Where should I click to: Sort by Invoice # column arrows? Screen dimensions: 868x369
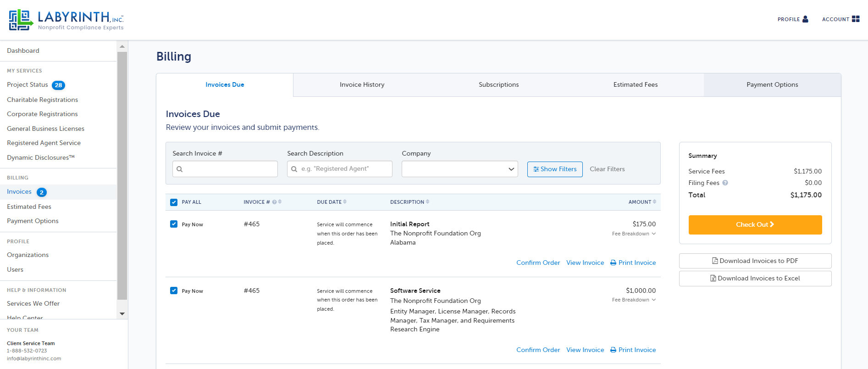pos(280,202)
